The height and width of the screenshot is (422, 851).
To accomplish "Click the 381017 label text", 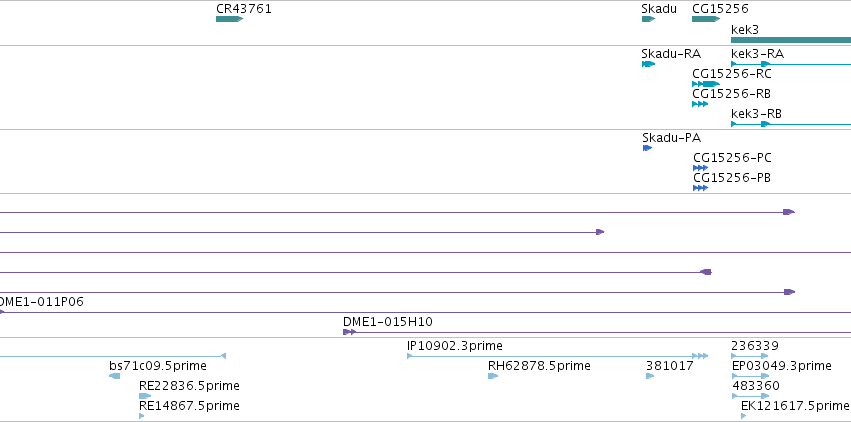I will 670,366.
